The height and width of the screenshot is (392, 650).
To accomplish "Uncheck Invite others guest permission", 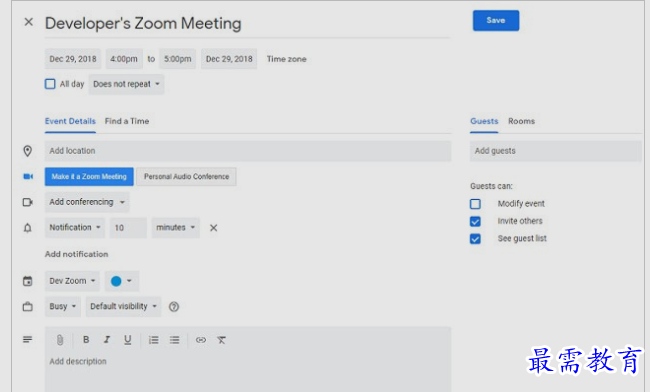I will pos(475,221).
